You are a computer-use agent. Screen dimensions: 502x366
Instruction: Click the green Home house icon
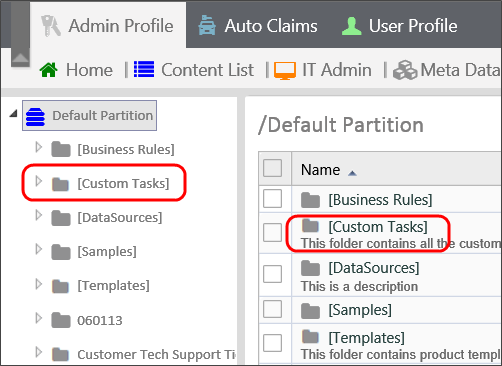[49, 70]
